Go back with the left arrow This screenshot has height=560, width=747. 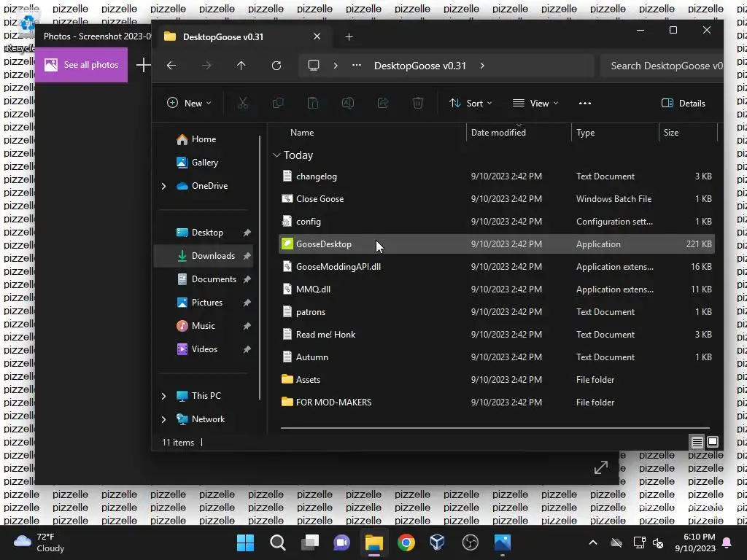pos(171,66)
